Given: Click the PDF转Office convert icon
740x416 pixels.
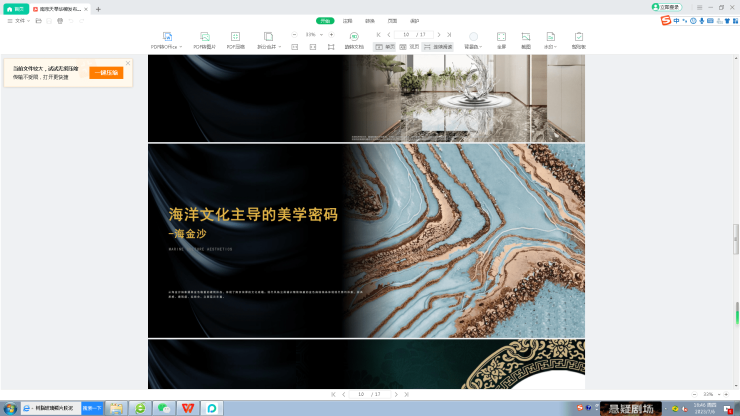Looking at the screenshot, I should [x=167, y=36].
